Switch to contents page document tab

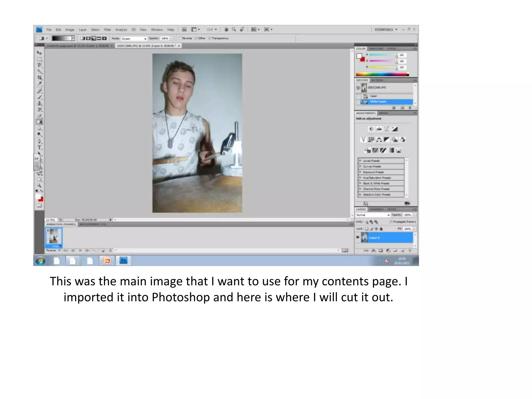pos(79,46)
